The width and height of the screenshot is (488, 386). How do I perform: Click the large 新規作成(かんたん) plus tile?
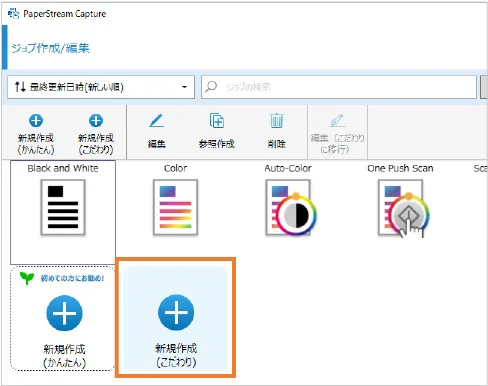pos(63,318)
